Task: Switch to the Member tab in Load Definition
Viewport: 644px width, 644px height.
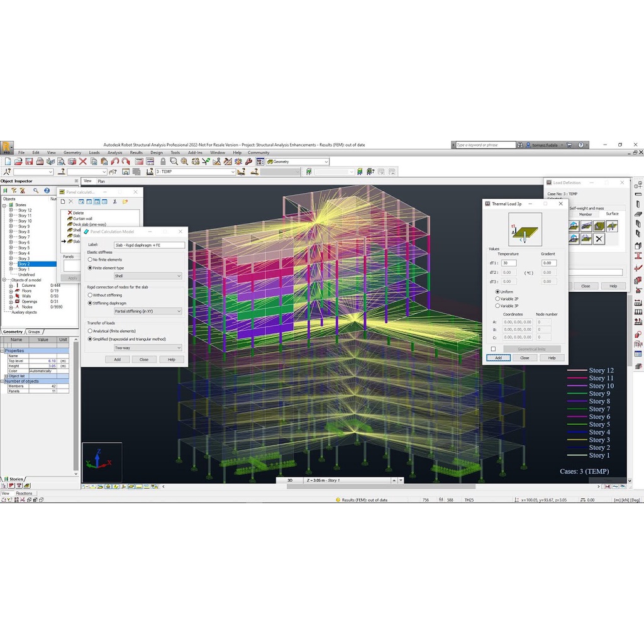Action: point(585,214)
